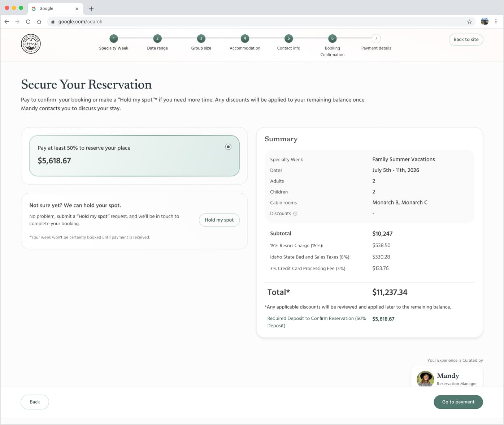Click the padlock site info icon

click(x=53, y=22)
